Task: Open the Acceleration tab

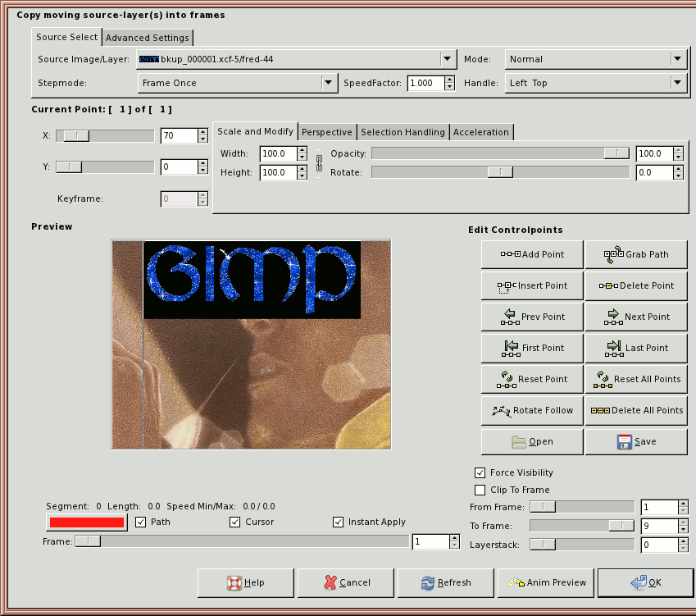Action: (x=481, y=132)
